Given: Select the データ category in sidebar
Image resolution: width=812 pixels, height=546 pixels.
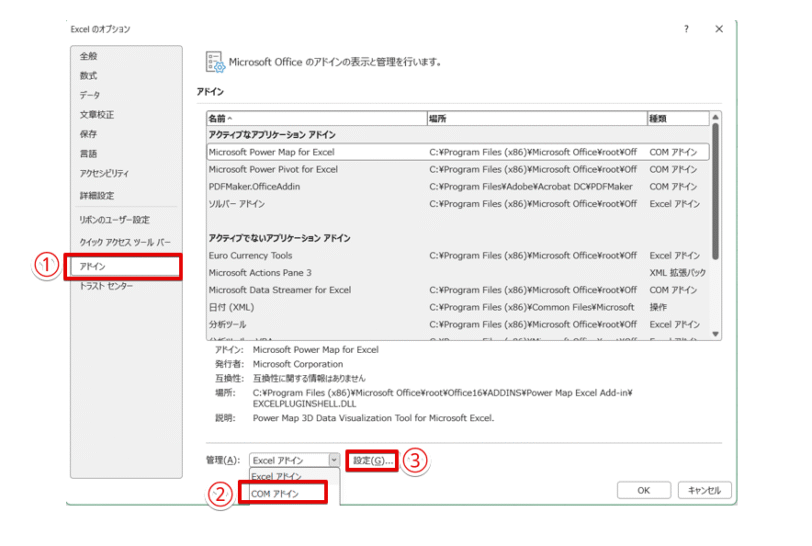Looking at the screenshot, I should tap(90, 95).
